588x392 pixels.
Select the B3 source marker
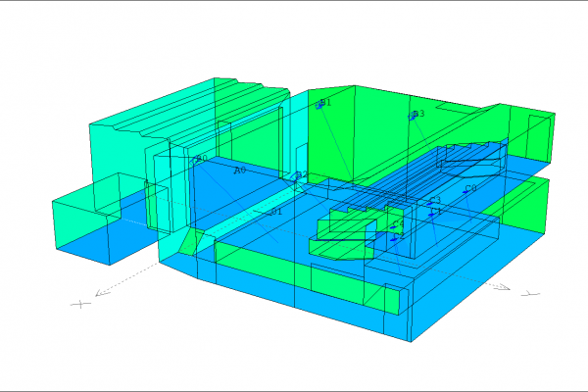coord(413,116)
